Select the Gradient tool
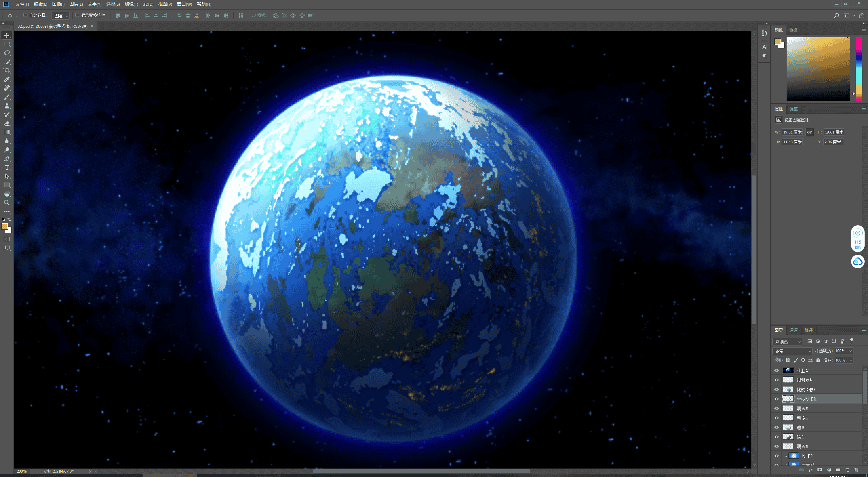The image size is (868, 477). [7, 132]
